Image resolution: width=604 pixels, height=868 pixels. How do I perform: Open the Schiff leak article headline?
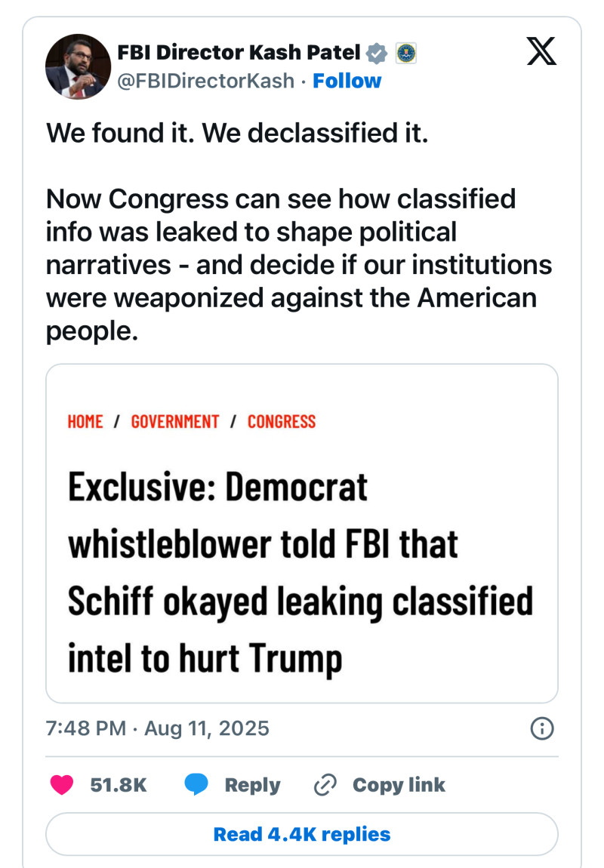click(300, 574)
